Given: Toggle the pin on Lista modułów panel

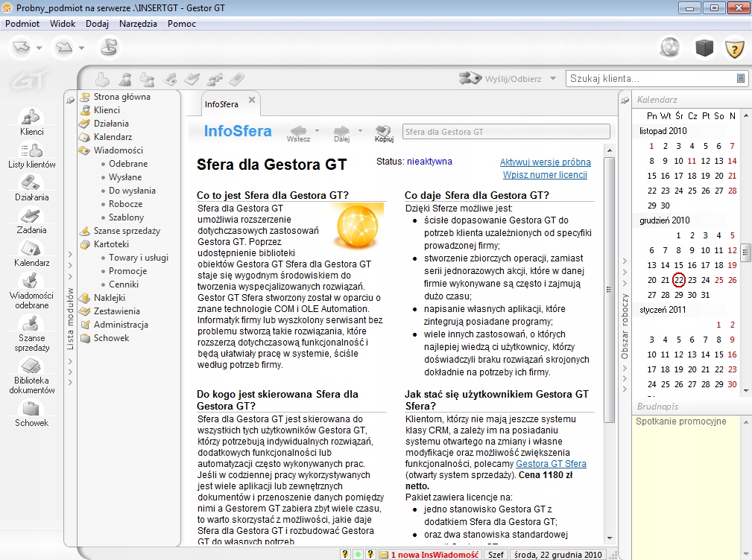Looking at the screenshot, I should 70,99.
